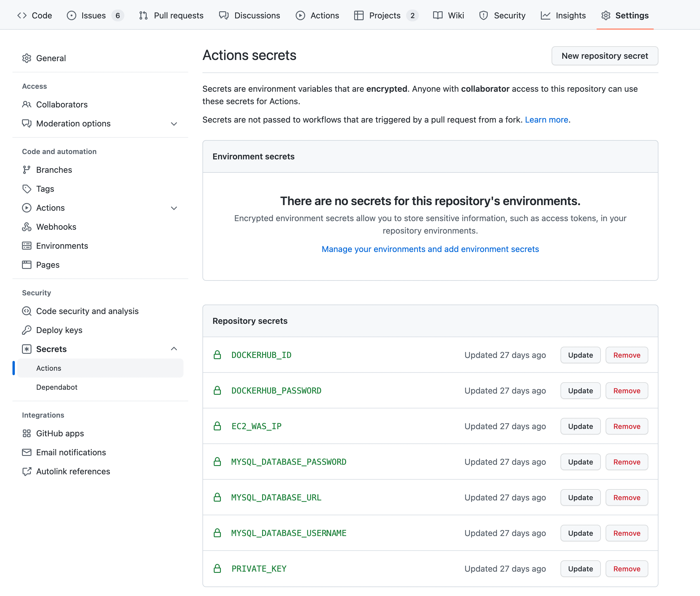The image size is (700, 596).
Task: Open the Wiki tab
Action: tap(448, 15)
